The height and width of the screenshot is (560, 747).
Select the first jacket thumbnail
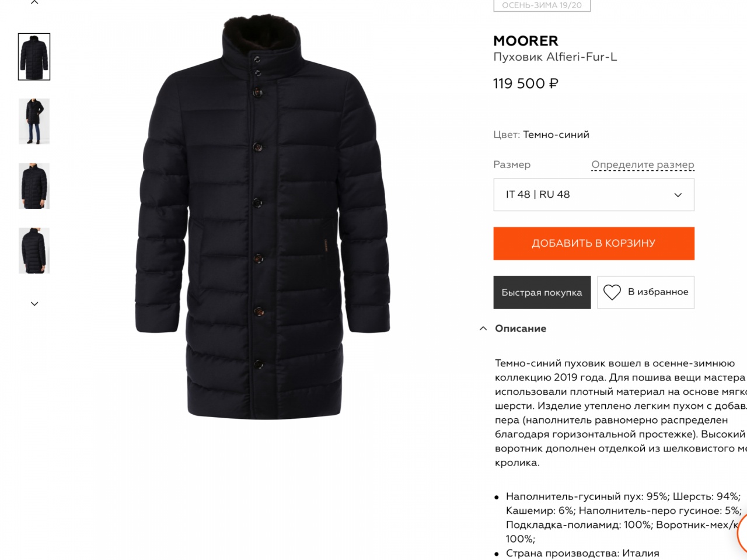click(34, 57)
